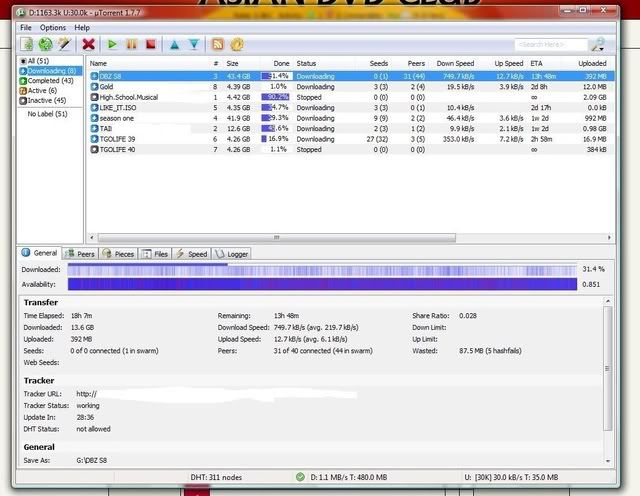640x496 pixels.
Task: Click the Move Up Queue arrow icon
Action: coord(175,44)
